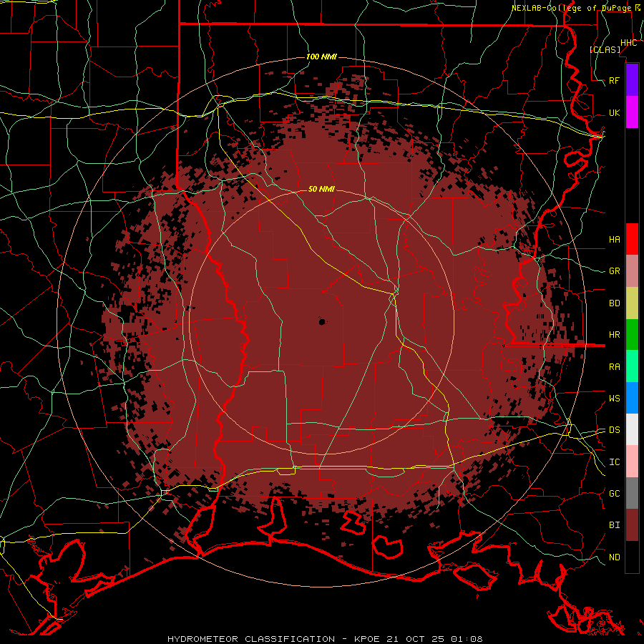
Task: Click the ND legend label
Action: 614,557
